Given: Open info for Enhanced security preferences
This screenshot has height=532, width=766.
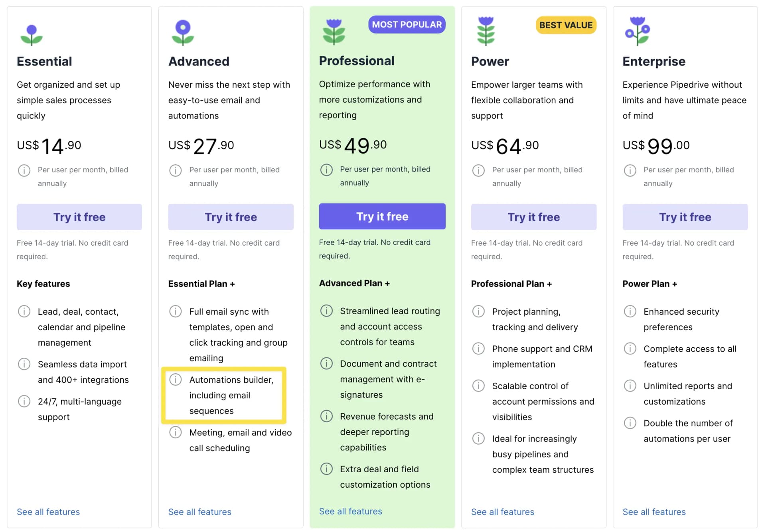Looking at the screenshot, I should pos(630,311).
